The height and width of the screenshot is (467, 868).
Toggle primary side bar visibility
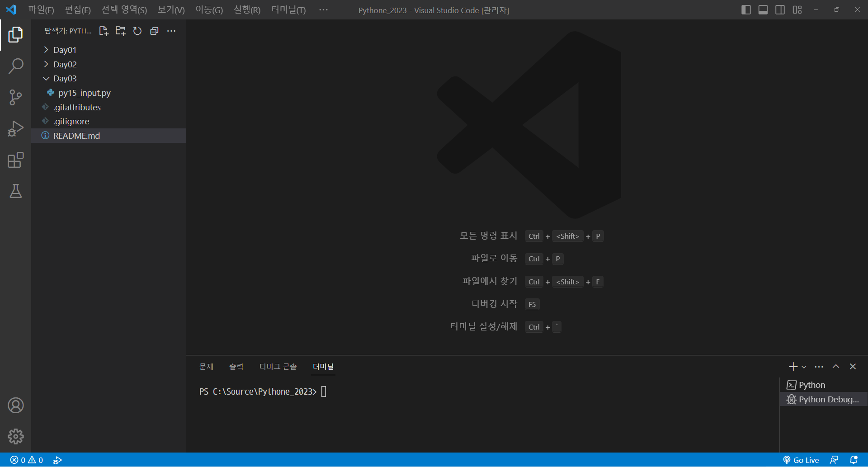click(x=746, y=10)
